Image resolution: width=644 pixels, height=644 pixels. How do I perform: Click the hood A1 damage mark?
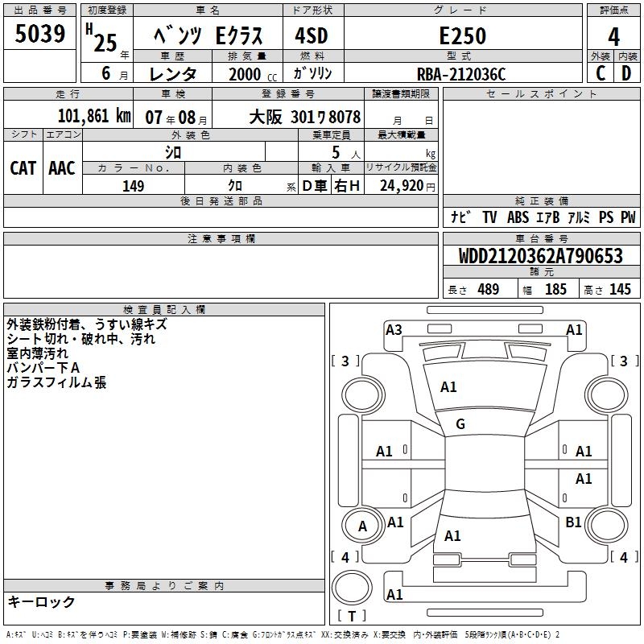pos(448,387)
